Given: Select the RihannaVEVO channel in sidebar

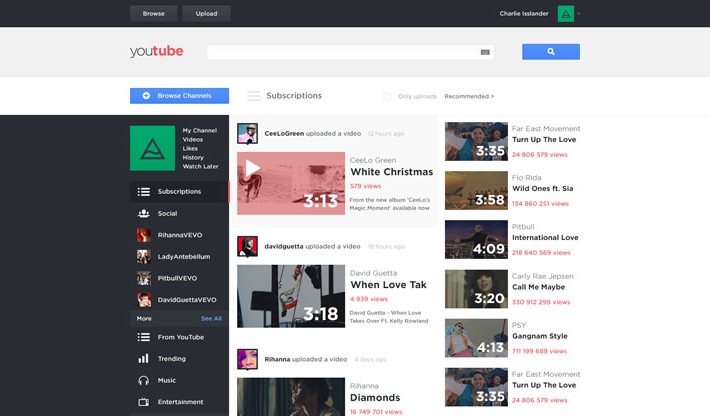Looking at the screenshot, I should pos(179,235).
